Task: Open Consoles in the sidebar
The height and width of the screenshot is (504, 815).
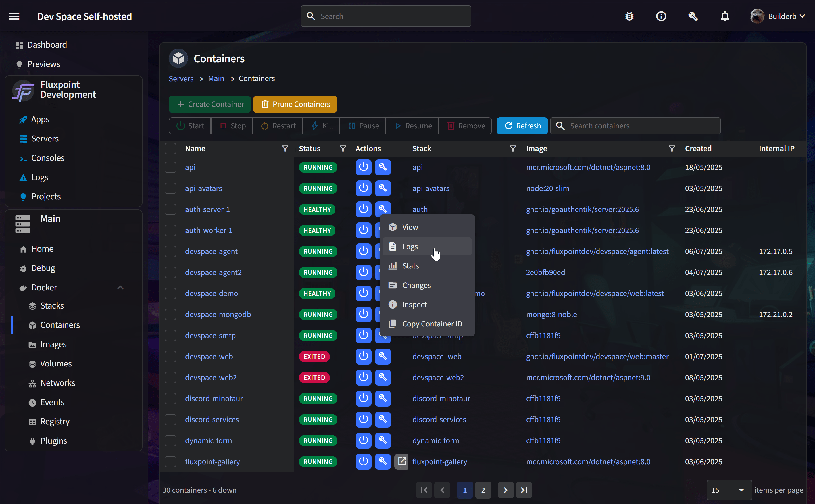Action: (48, 158)
